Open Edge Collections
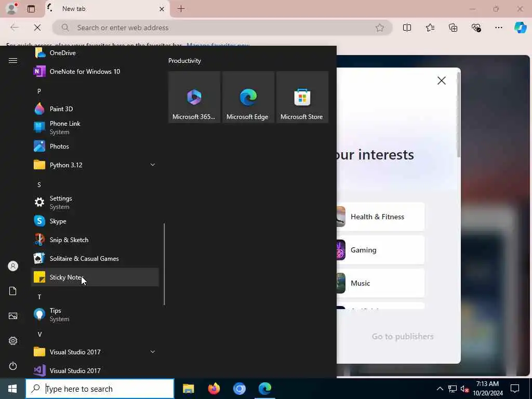Screen dimensions: 532x399 [x=453, y=28]
